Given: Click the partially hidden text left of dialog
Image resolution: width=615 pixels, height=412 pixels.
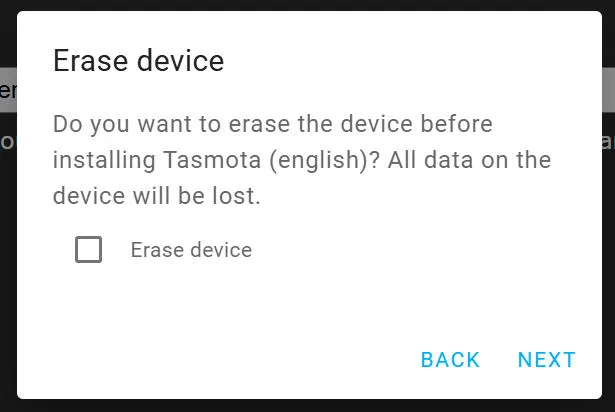Looking at the screenshot, I should coord(7,141).
